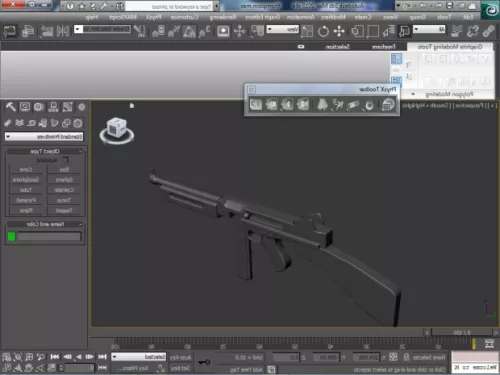Open the named selection sets dropdown

click(x=102, y=29)
